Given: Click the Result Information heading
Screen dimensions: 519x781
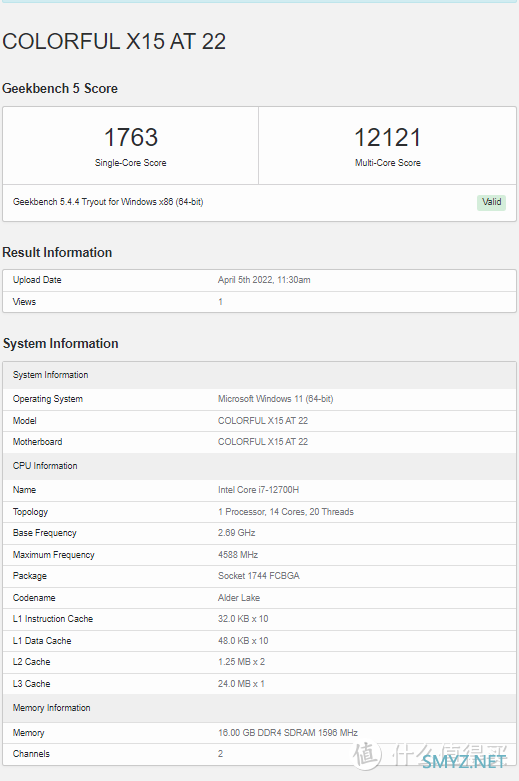Looking at the screenshot, I should (57, 253).
